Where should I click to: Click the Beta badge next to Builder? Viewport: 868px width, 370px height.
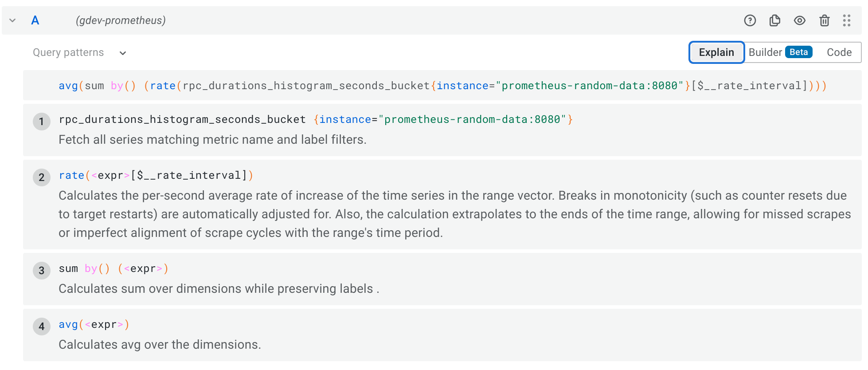pyautogui.click(x=798, y=52)
